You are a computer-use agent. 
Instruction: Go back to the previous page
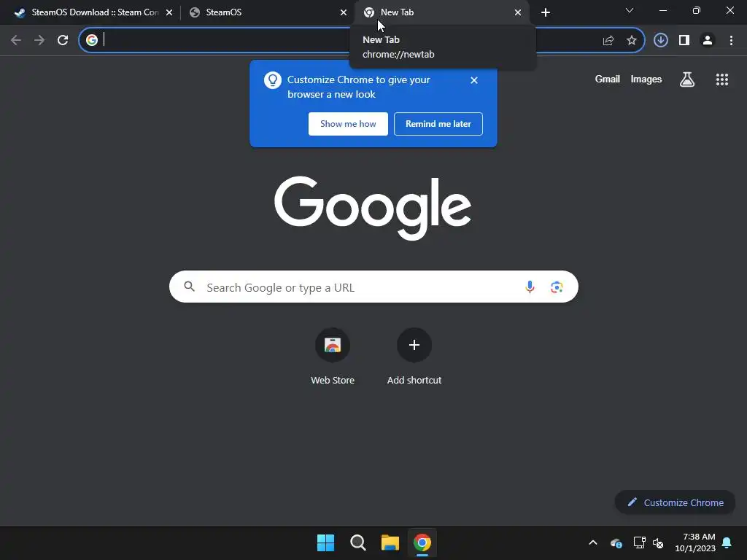pos(16,41)
